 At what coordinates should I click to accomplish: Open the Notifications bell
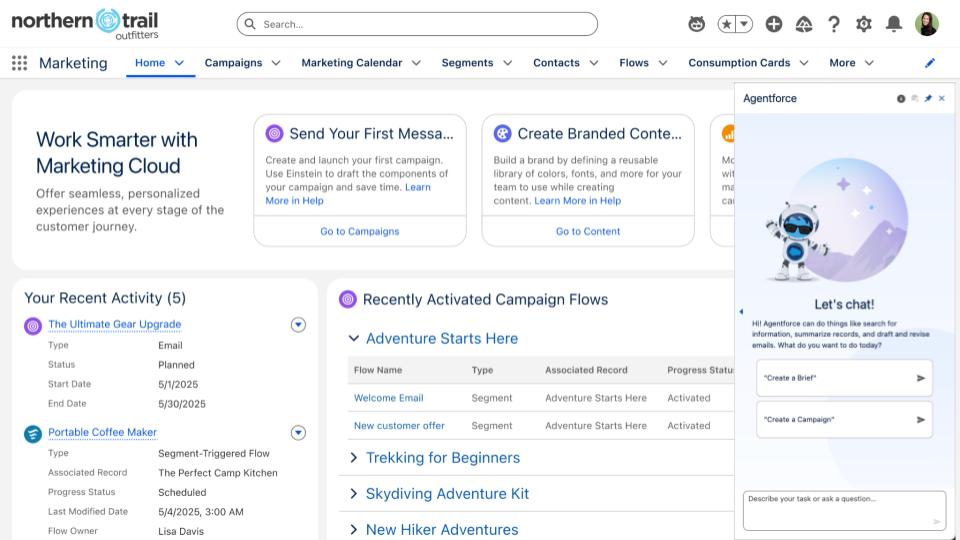893,24
